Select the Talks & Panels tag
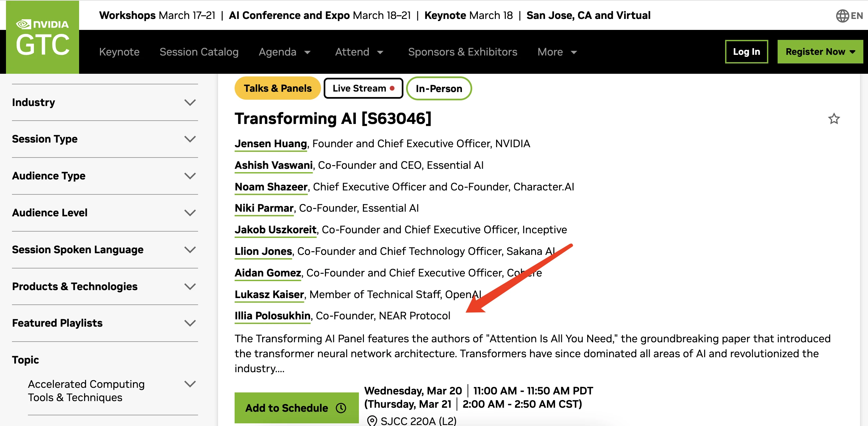868x426 pixels. tap(277, 88)
